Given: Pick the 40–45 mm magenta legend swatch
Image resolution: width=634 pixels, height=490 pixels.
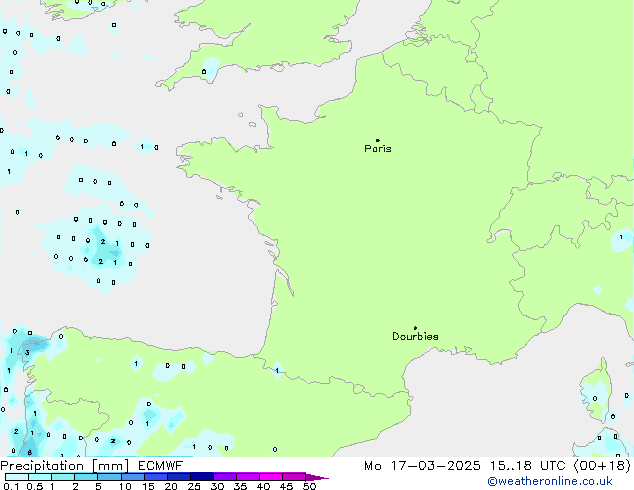Looking at the screenshot, I should click(x=271, y=477).
